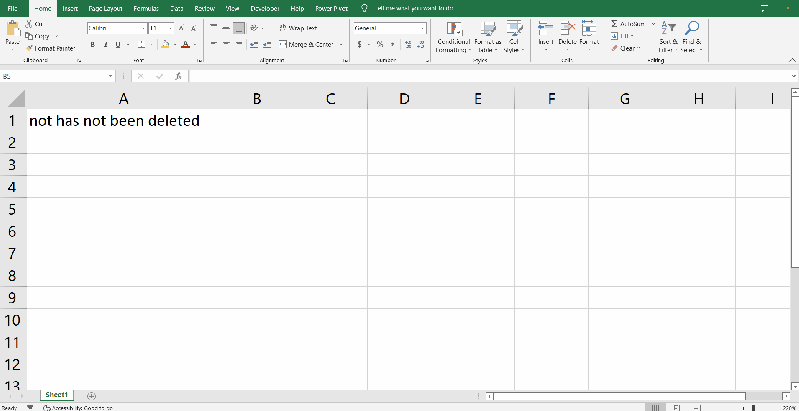Viewport: 799px width, 411px height.
Task: Switch to Normal view in status bar
Action: pyautogui.click(x=655, y=407)
